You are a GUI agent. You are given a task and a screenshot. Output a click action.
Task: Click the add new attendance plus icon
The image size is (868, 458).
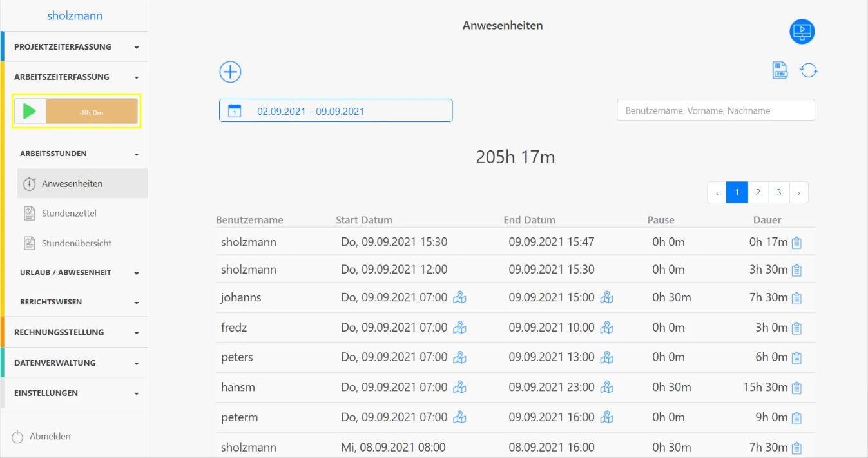[230, 72]
